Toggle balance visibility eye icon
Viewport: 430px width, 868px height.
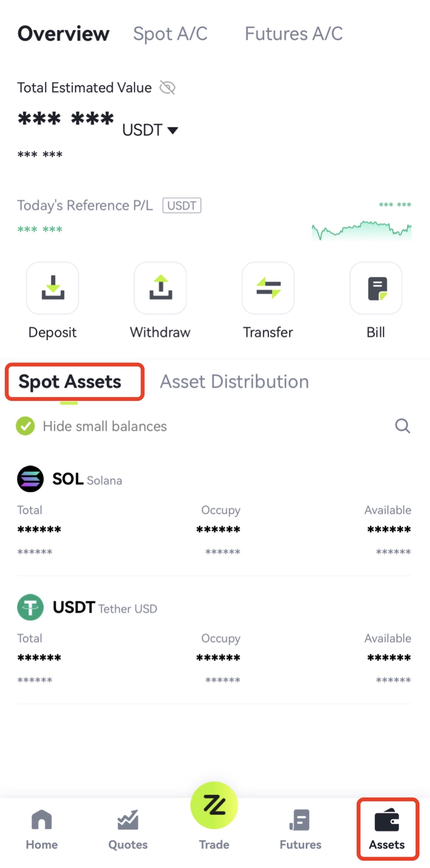[167, 88]
